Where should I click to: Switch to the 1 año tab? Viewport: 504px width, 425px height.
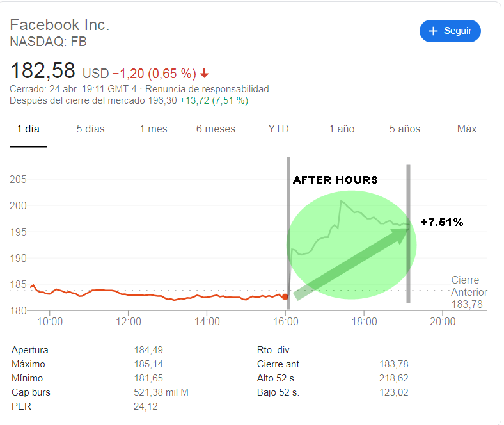click(342, 129)
